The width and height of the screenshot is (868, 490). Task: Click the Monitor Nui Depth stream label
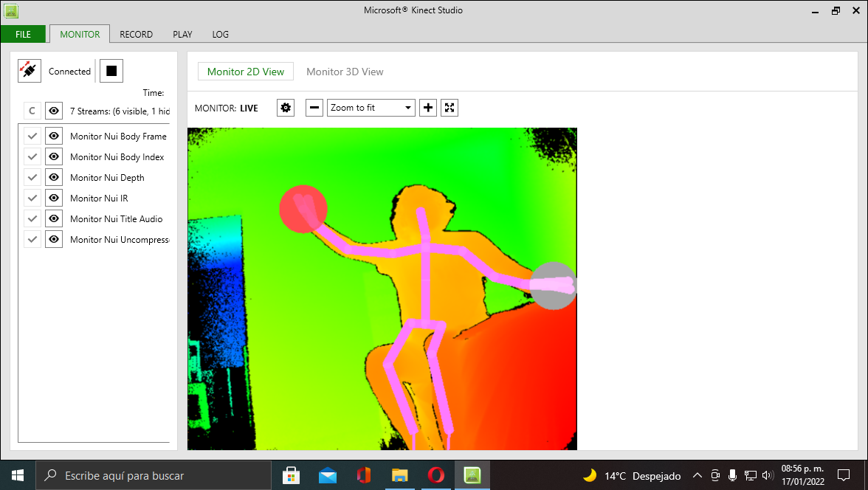click(x=107, y=177)
